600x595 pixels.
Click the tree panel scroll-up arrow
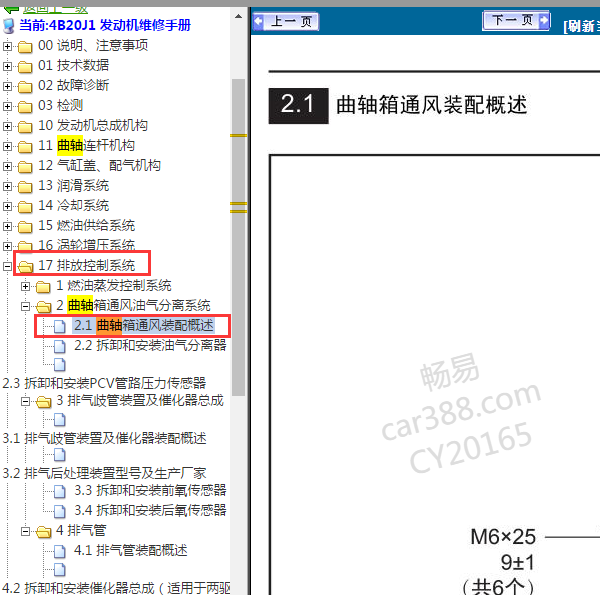click(x=238, y=16)
